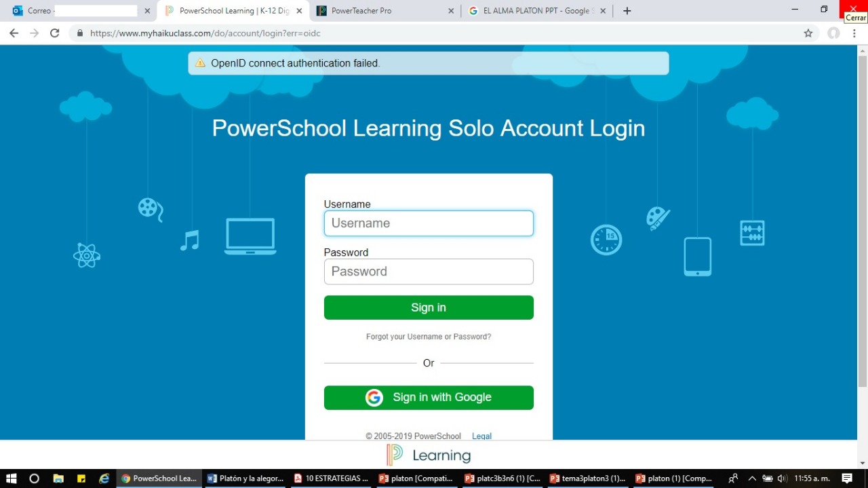Check the battery status icon
The width and height of the screenshot is (868, 488).
pyautogui.click(x=768, y=478)
